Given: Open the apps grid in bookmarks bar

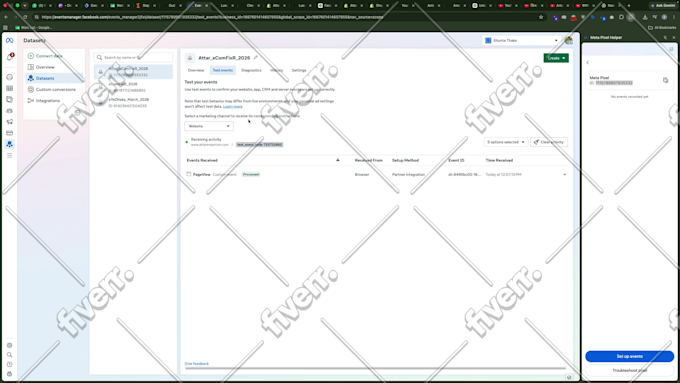Looking at the screenshot, I should point(5,27).
